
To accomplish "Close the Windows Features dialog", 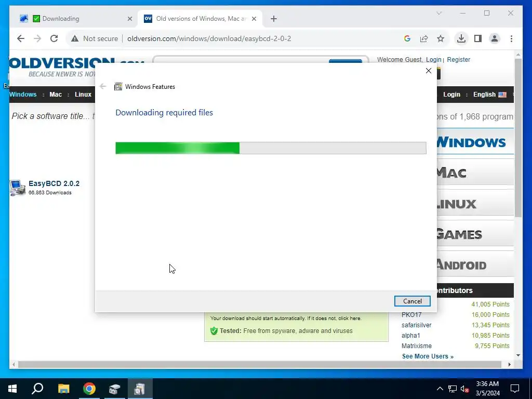I will [x=429, y=71].
